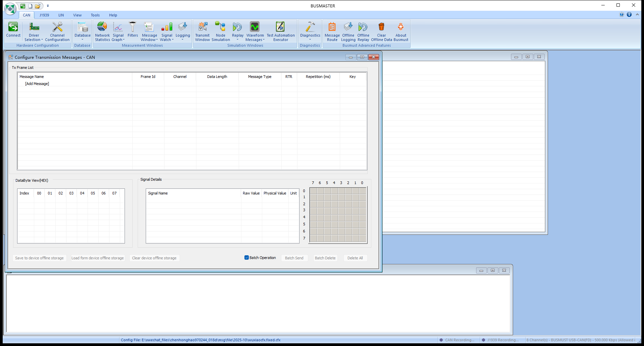The width and height of the screenshot is (644, 346).
Task: Switch to the J1939 ribbon tab
Action: [44, 15]
